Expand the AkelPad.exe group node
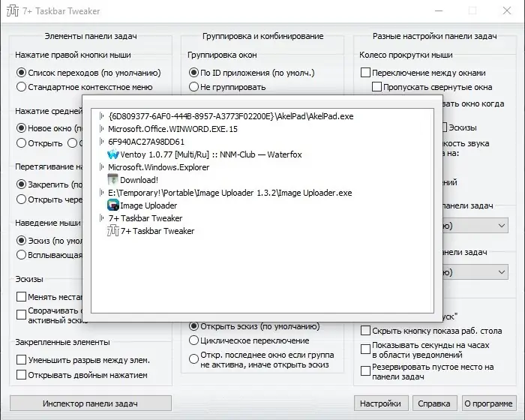This screenshot has width=525, height=420. coord(102,116)
